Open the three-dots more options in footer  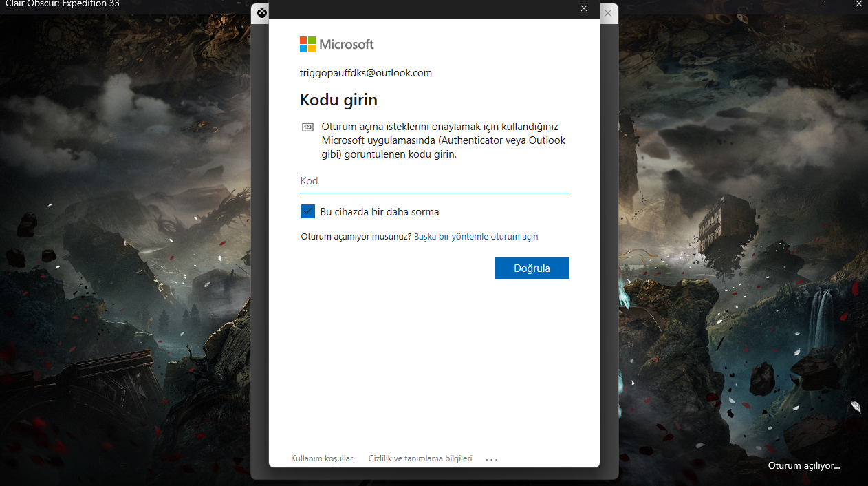tap(491, 459)
